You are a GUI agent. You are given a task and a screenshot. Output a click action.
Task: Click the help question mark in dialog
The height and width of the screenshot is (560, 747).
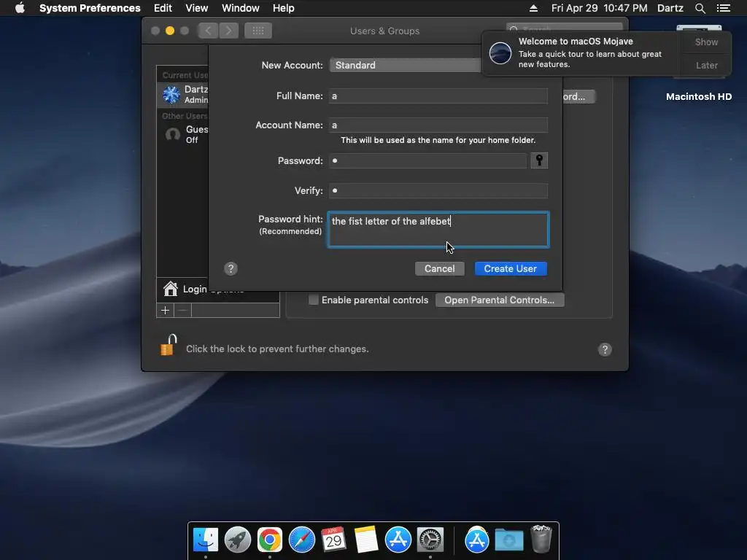(x=231, y=268)
